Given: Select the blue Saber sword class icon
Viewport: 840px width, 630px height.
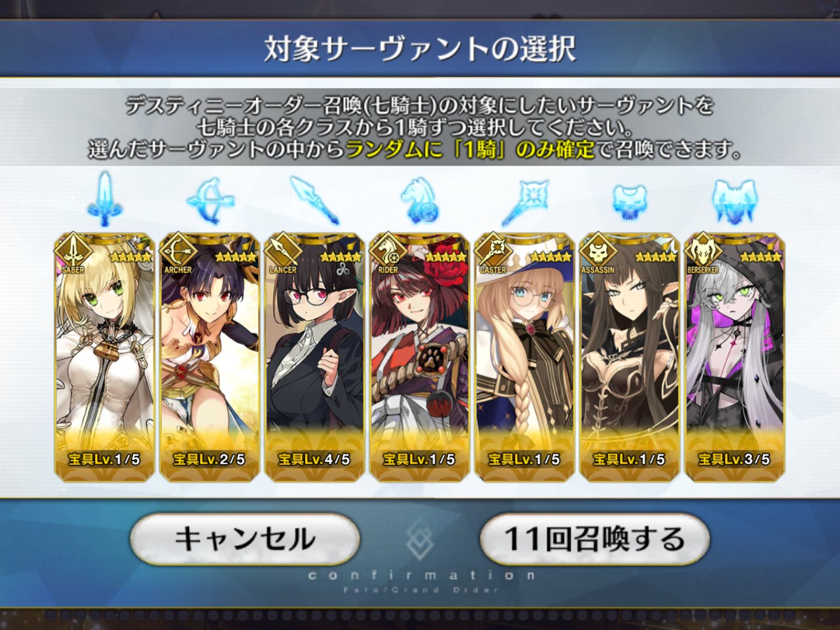Looking at the screenshot, I should coord(104,199).
